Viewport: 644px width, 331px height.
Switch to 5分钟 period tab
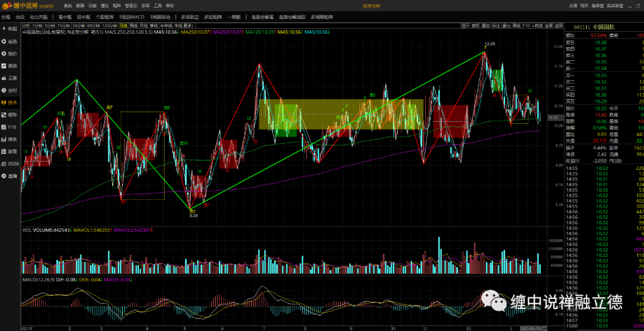click(x=49, y=26)
